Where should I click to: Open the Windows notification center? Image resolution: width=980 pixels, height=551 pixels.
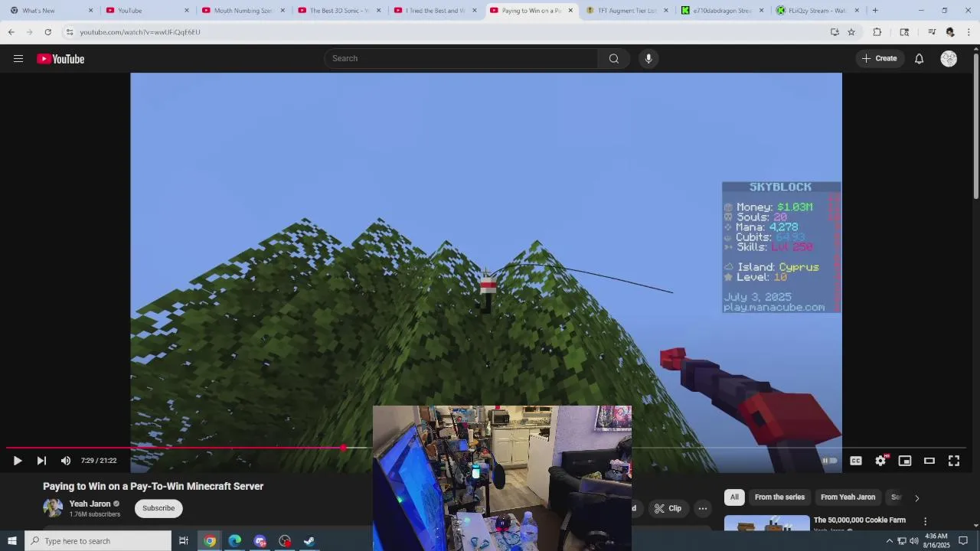(x=964, y=541)
